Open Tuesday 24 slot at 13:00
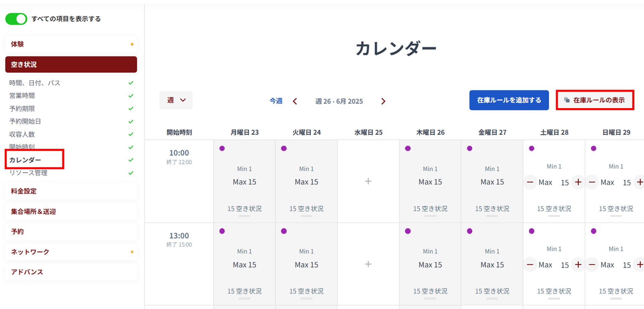This screenshot has height=309, width=644. pyautogui.click(x=306, y=265)
